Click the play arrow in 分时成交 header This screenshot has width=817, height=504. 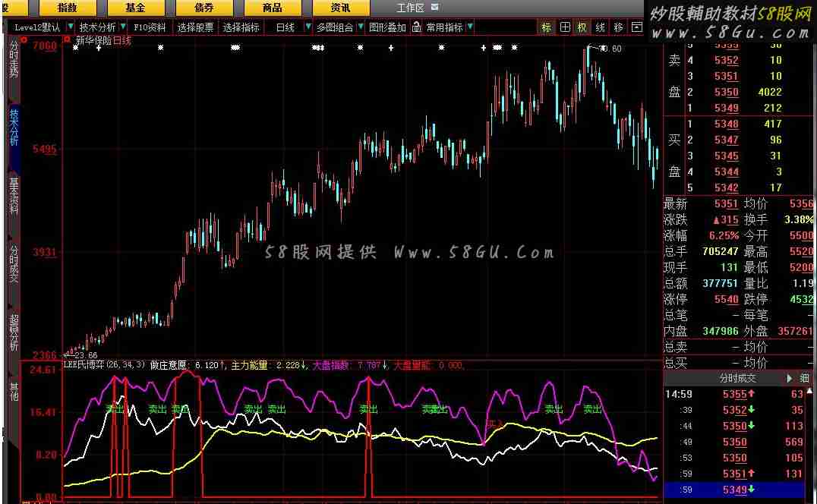790,378
